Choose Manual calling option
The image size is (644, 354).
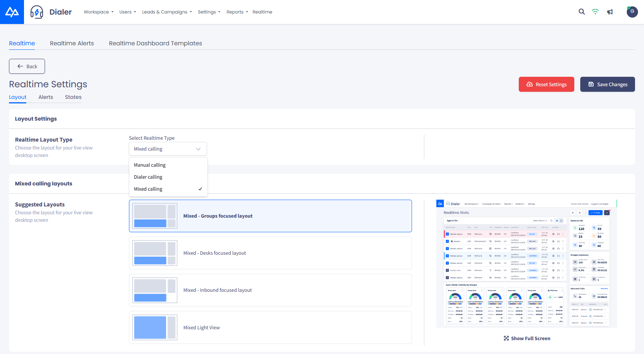pos(168,165)
